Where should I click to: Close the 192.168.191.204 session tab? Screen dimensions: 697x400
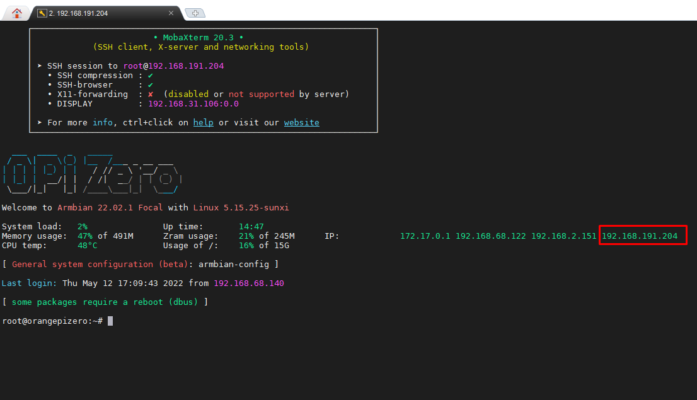coord(171,13)
